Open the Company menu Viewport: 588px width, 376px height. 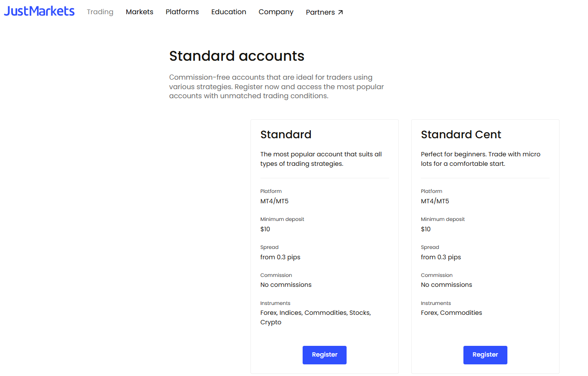[276, 12]
